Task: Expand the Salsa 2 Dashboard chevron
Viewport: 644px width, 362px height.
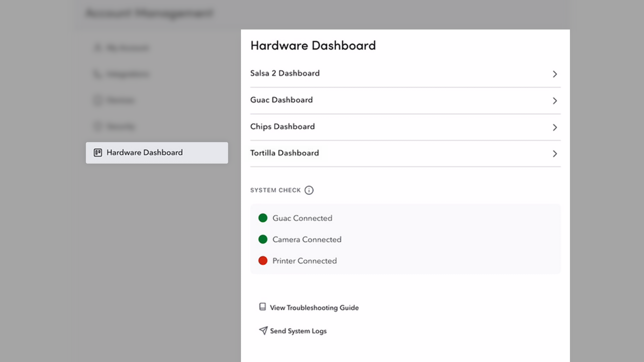Action: pyautogui.click(x=555, y=74)
